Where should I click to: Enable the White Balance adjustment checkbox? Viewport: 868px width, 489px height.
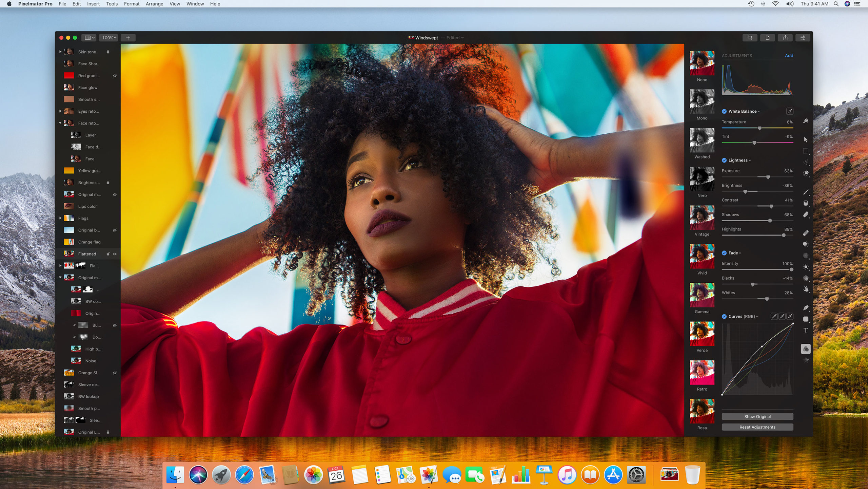[725, 111]
